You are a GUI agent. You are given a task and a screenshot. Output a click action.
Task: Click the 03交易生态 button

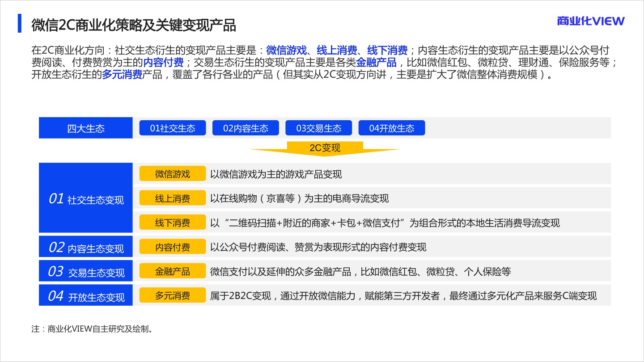[318, 128]
